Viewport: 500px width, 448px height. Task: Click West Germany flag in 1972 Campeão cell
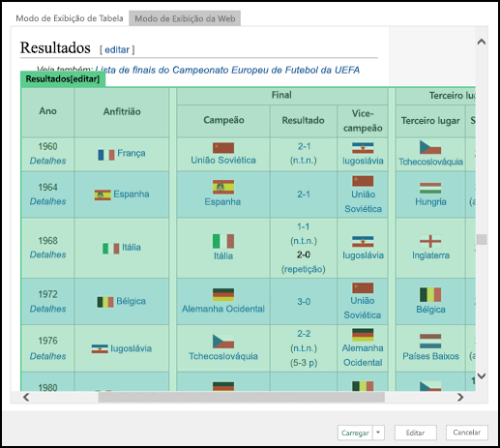[223, 294]
